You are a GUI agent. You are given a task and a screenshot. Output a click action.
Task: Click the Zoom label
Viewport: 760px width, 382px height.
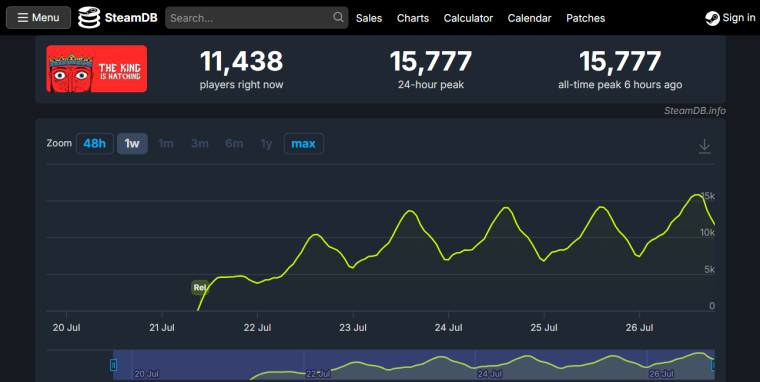pos(59,143)
